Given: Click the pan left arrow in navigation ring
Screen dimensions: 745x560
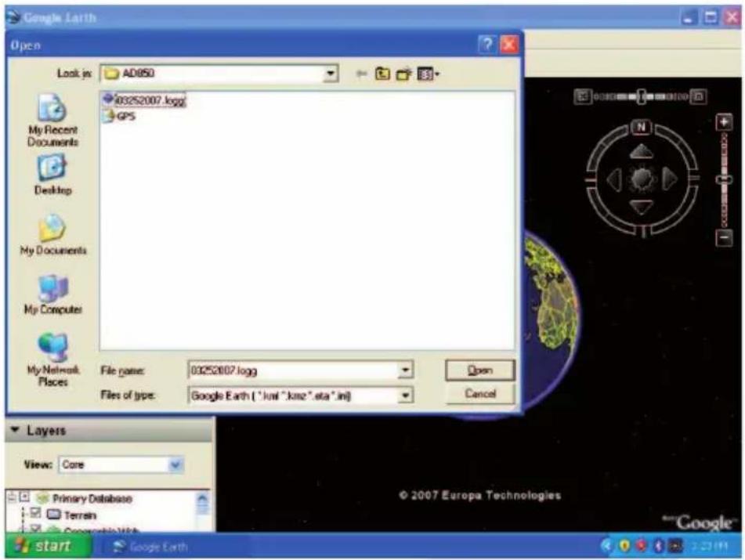Looking at the screenshot, I should [x=614, y=180].
